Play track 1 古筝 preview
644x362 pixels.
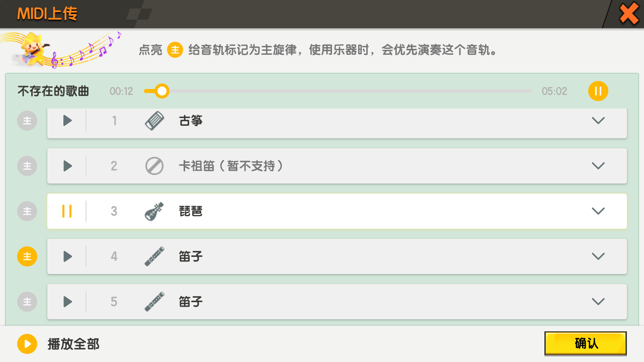(x=67, y=121)
